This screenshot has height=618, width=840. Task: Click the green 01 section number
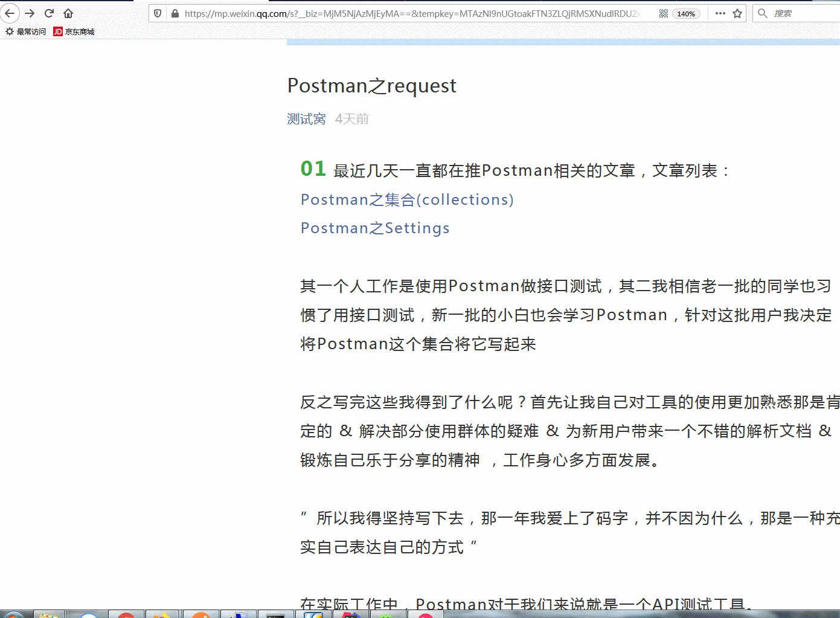(x=313, y=169)
